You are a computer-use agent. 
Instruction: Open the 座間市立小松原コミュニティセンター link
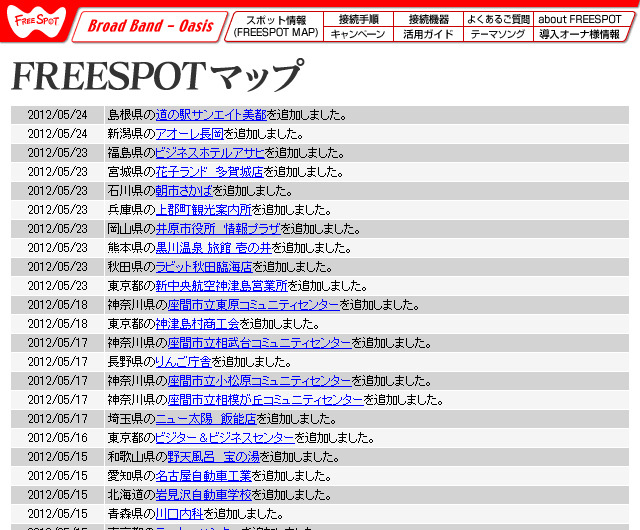pos(260,381)
